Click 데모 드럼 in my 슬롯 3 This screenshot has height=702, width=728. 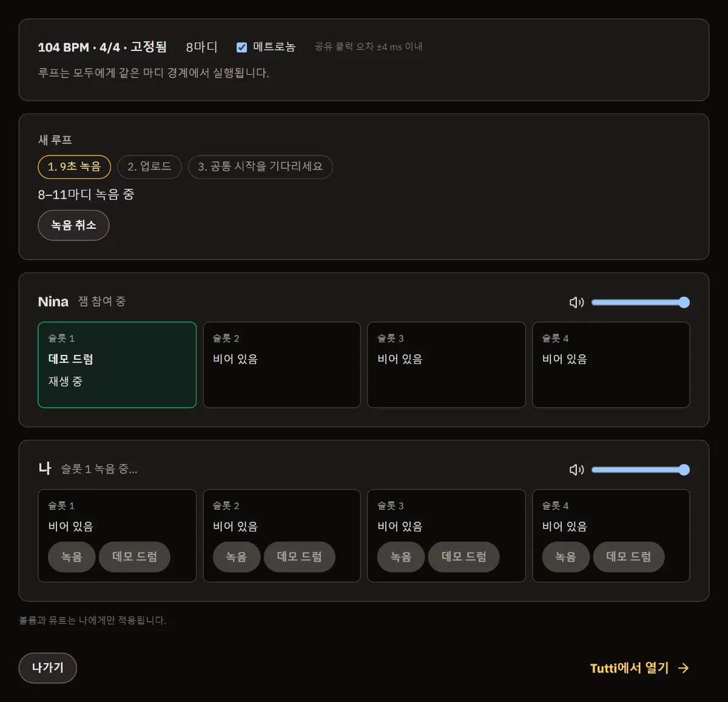pos(464,557)
